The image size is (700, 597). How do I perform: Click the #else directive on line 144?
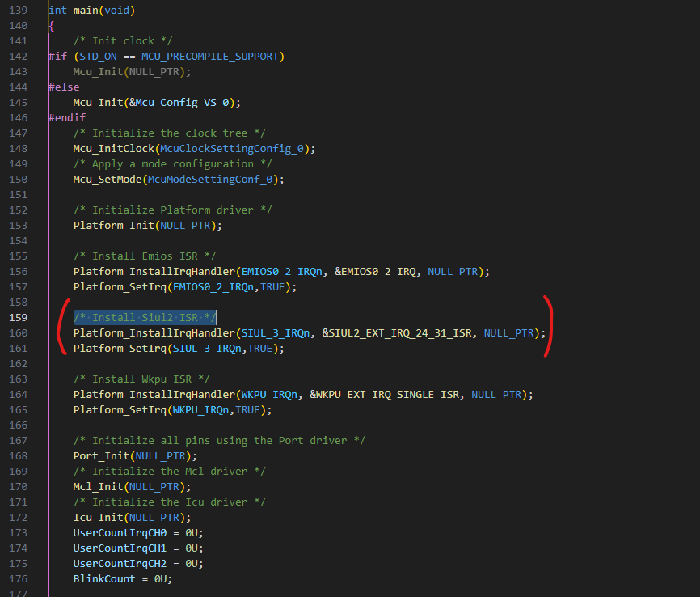(64, 87)
